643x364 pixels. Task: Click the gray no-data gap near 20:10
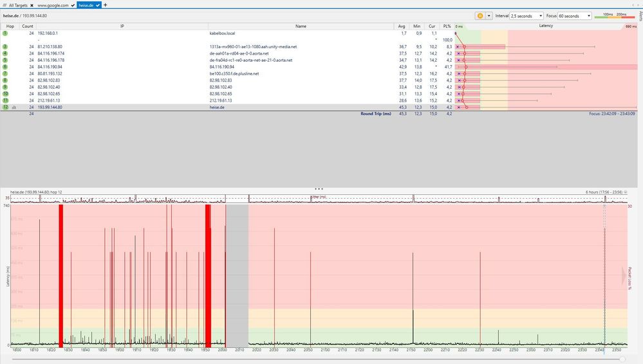pyautogui.click(x=237, y=275)
